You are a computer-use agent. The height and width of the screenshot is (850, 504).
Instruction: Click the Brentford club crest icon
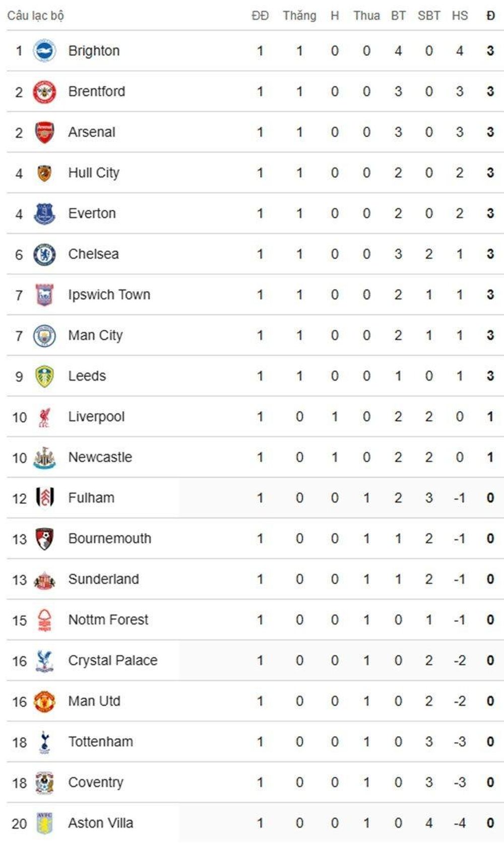(x=44, y=92)
